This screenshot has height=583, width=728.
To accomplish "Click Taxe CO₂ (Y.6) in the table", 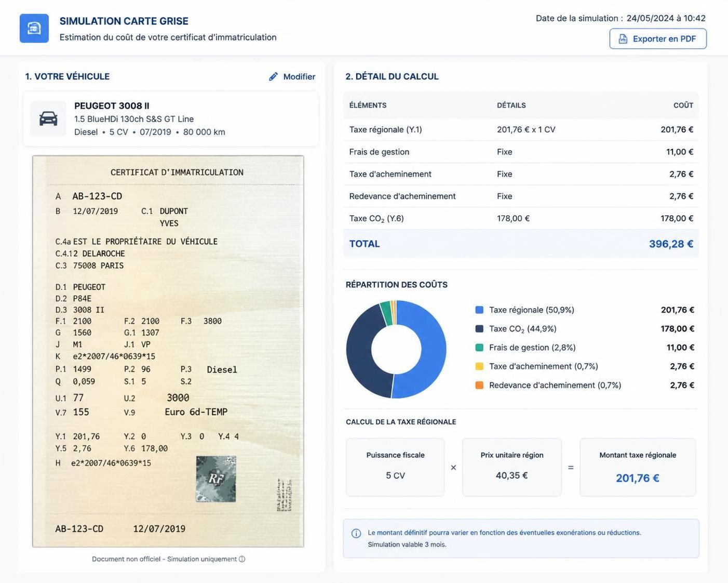I will (376, 219).
